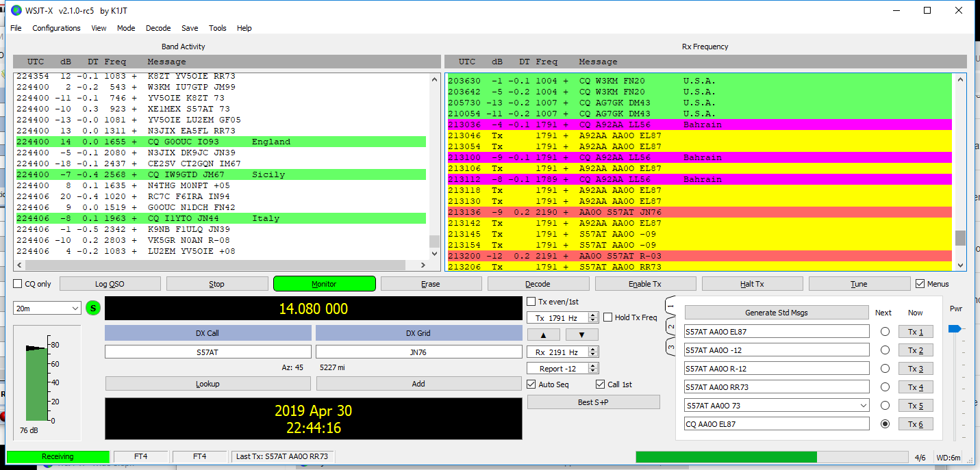
Task: Select Next radio for Tx 5 message
Action: [885, 406]
